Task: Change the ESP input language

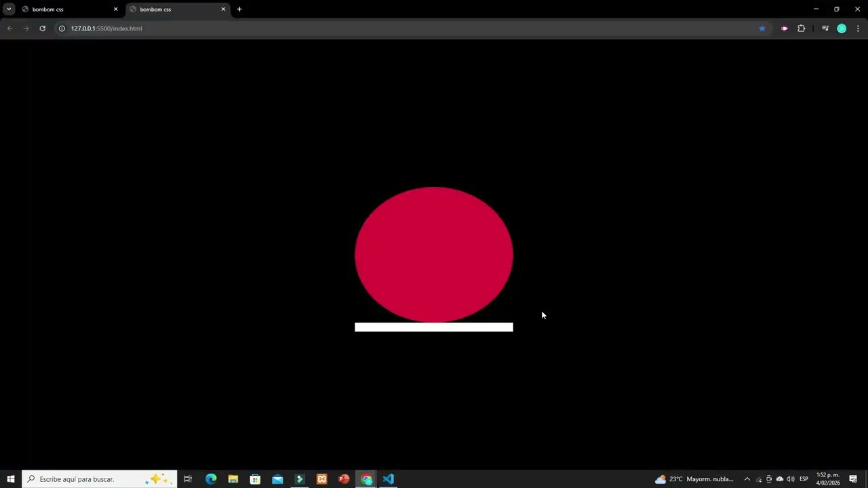Action: pyautogui.click(x=804, y=479)
